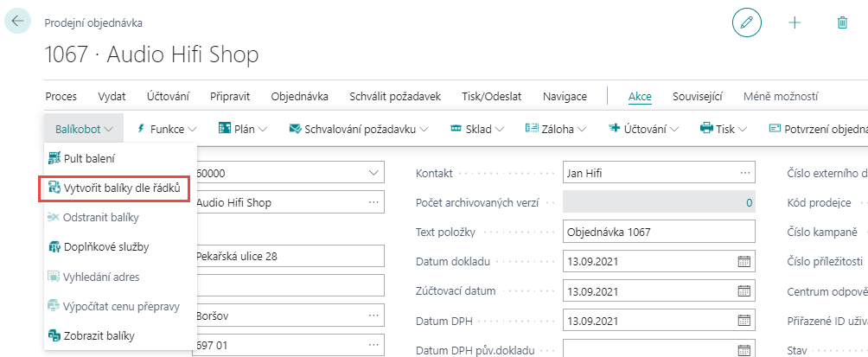
Task: Open the Objednávka menu
Action: (299, 96)
